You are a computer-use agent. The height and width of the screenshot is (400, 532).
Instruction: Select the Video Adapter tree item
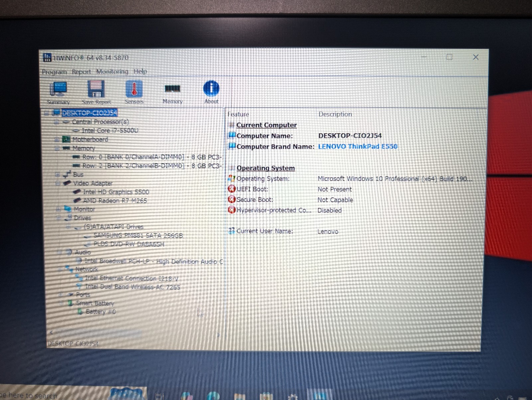coord(93,183)
